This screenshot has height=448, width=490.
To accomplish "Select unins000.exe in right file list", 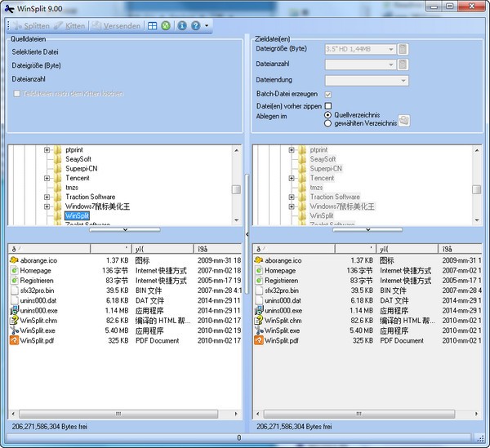I will [283, 310].
